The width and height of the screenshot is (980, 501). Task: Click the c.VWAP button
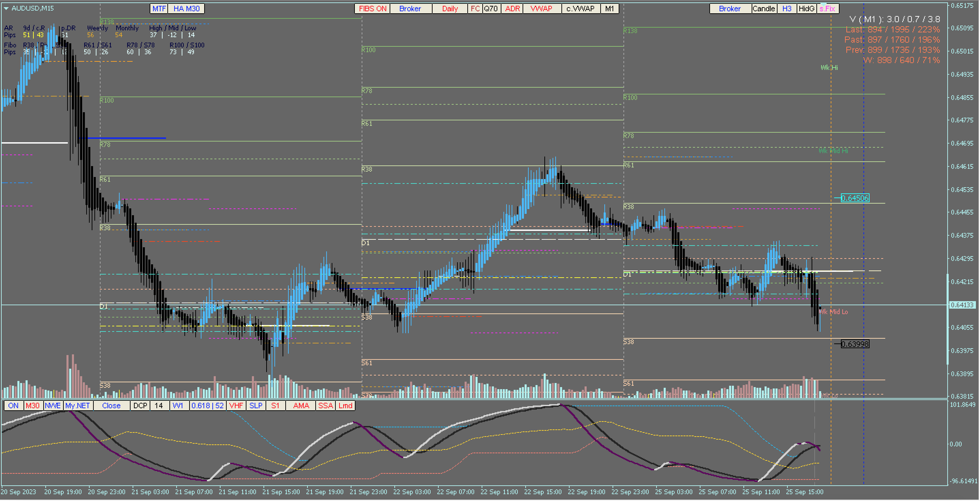pos(580,9)
